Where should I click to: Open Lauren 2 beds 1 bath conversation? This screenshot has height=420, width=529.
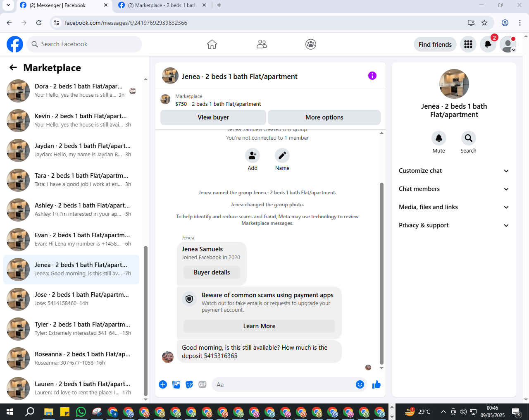[x=71, y=389]
